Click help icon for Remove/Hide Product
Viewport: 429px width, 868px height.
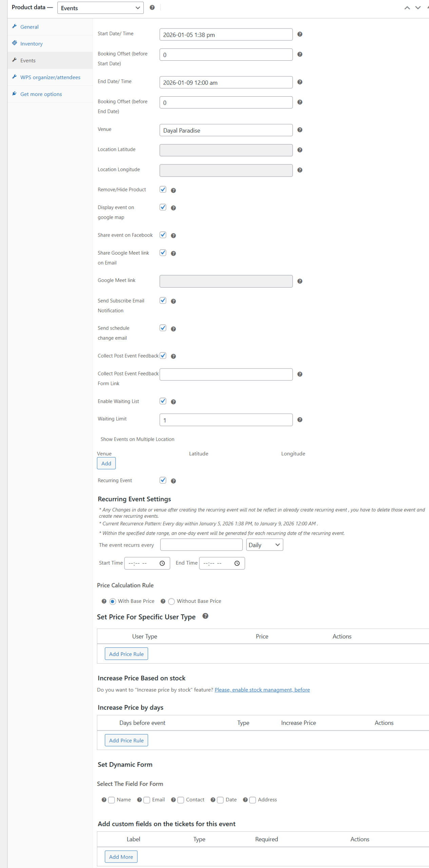point(173,191)
